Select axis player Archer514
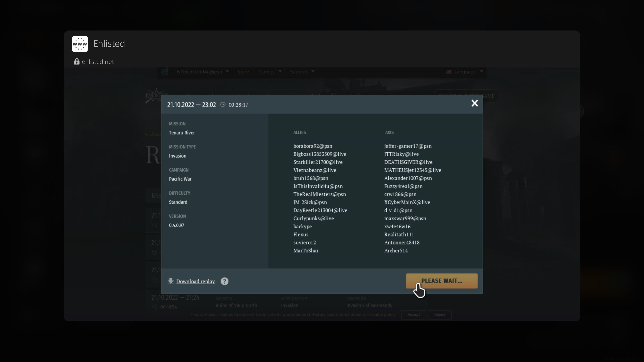 (x=396, y=251)
